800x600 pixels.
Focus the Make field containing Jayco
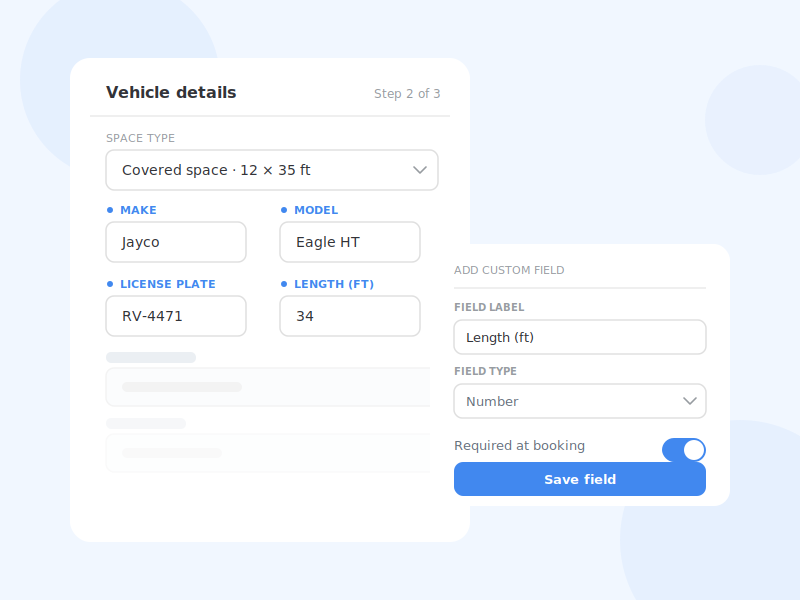tap(176, 242)
